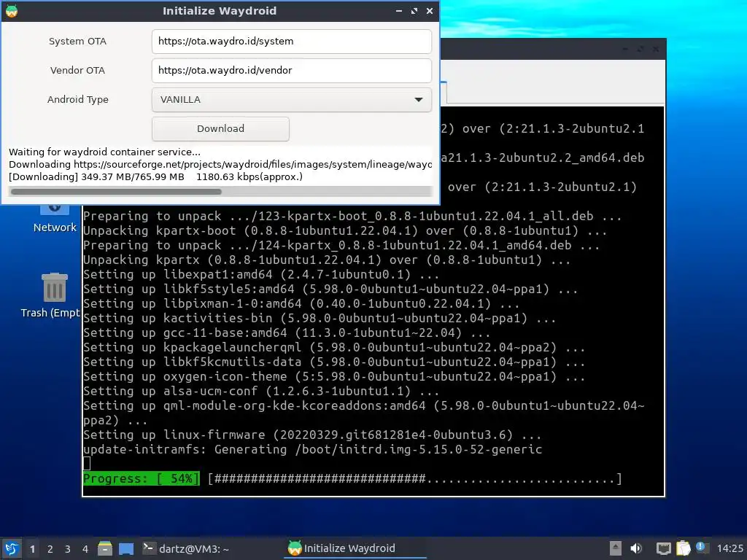Click the Progress 54% indicator in the terminal

click(x=141, y=478)
